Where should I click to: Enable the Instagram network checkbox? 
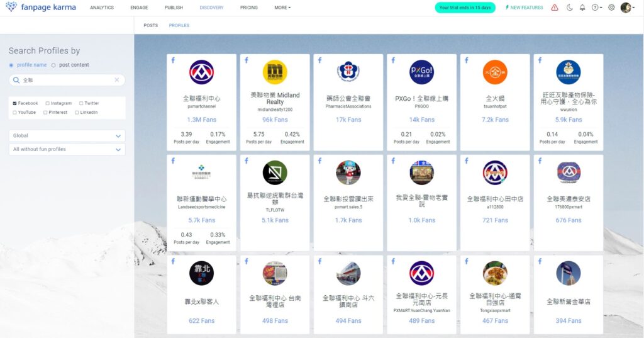pos(48,103)
